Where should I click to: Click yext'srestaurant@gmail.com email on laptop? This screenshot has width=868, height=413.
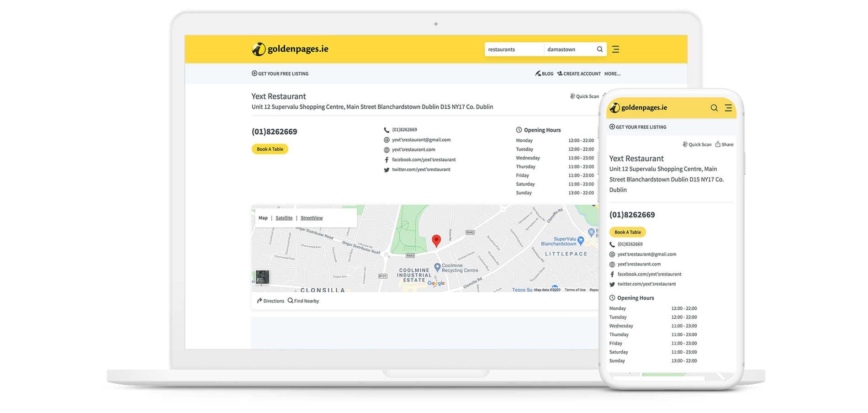(421, 140)
